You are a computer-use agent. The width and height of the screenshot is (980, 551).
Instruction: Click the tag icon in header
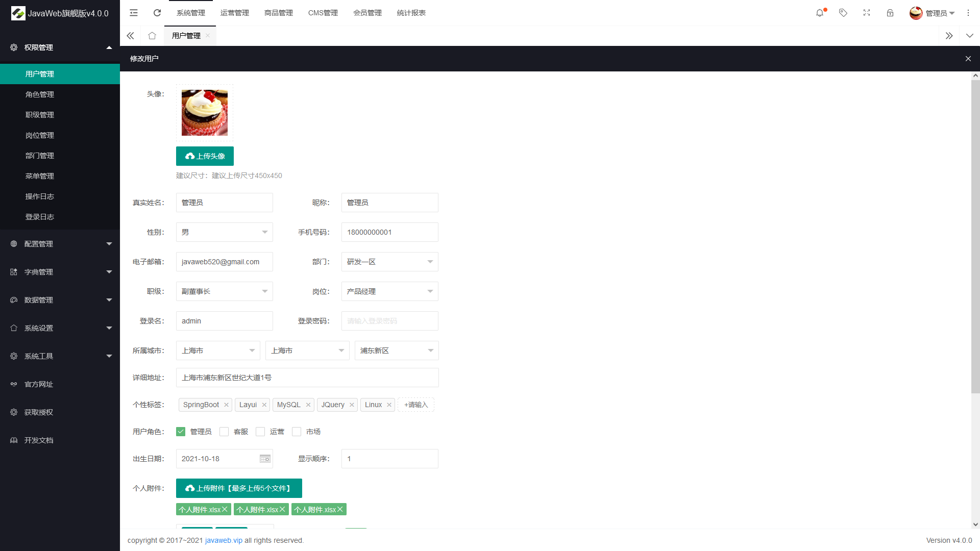(843, 13)
